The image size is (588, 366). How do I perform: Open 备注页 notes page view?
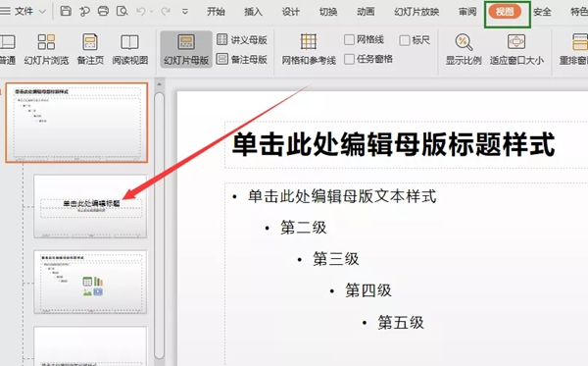pos(90,50)
